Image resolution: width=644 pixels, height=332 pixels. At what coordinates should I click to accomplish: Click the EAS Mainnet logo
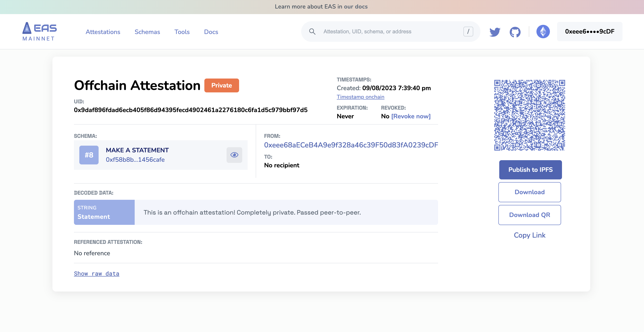pyautogui.click(x=39, y=31)
